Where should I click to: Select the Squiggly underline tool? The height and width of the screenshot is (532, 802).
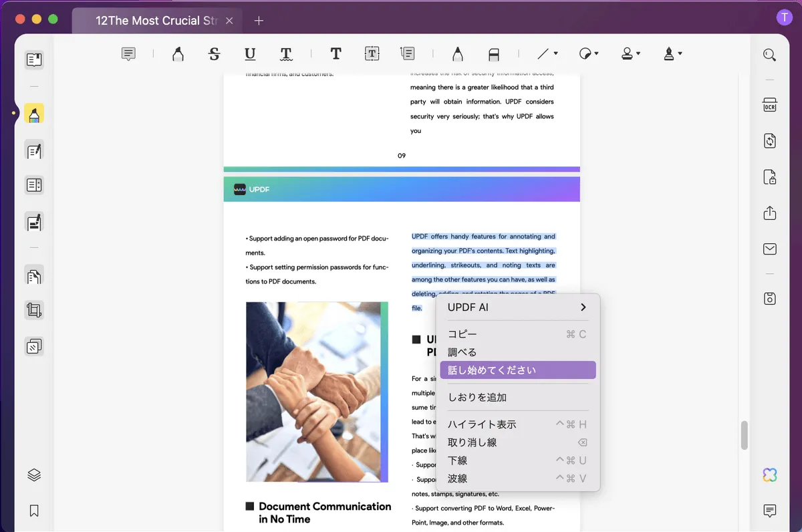tap(286, 54)
